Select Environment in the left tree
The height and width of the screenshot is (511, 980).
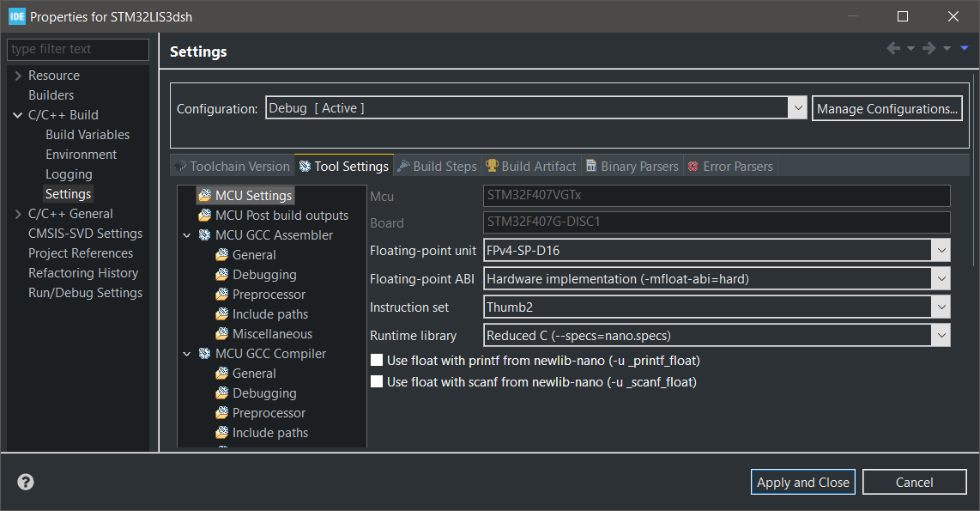(x=82, y=155)
